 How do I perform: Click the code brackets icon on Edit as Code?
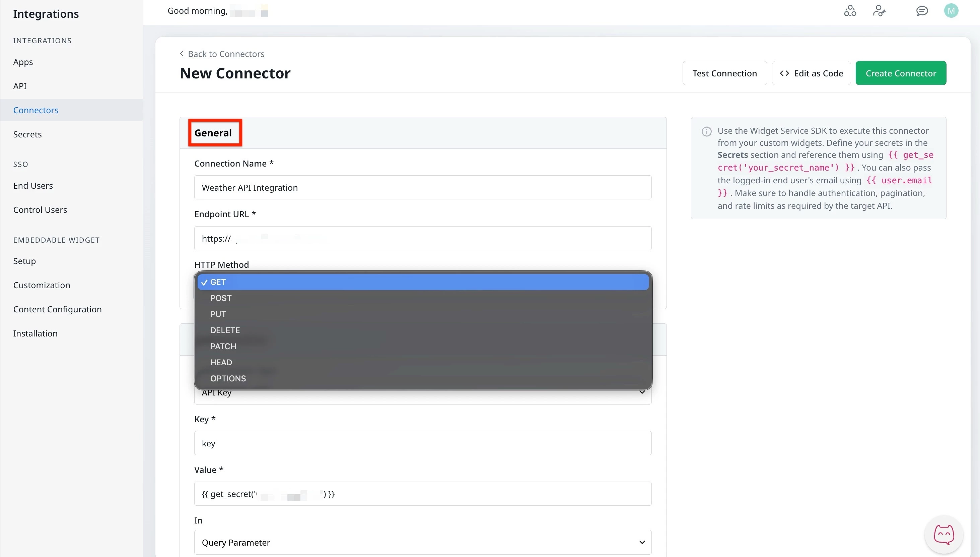point(784,73)
